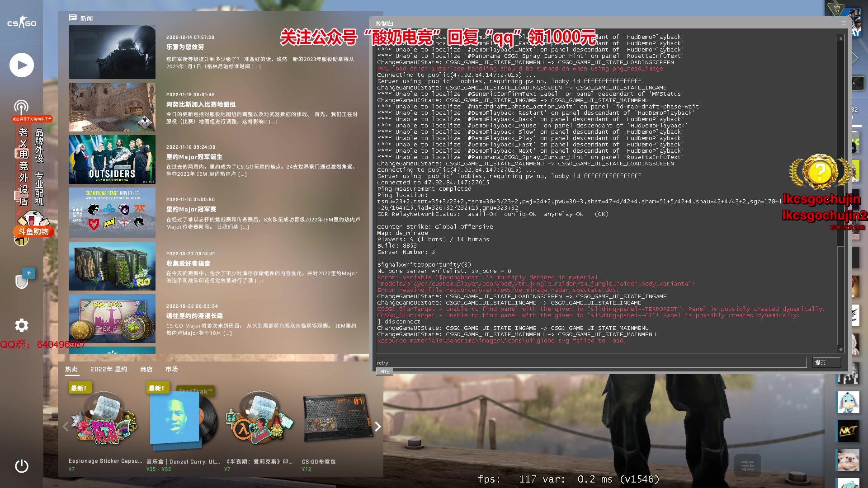The width and height of the screenshot is (868, 488).
Task: Open the loadout sliders icon
Action: [748, 465]
